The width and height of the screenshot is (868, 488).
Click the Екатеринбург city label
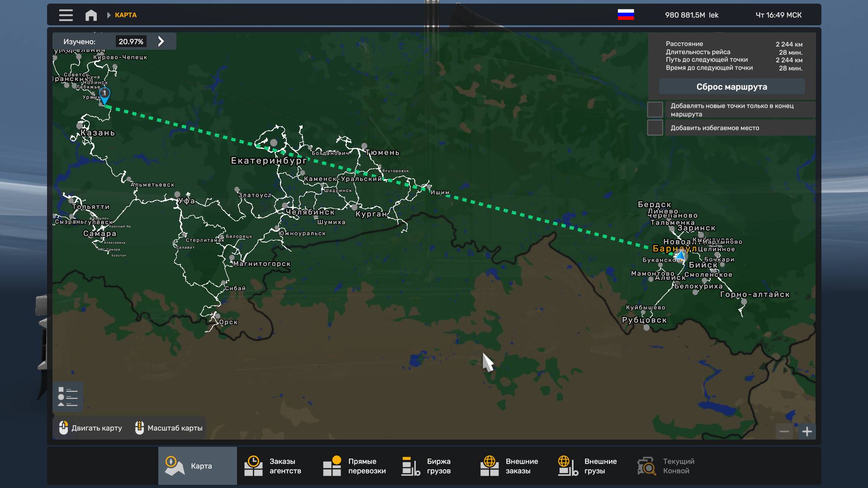pyautogui.click(x=269, y=161)
